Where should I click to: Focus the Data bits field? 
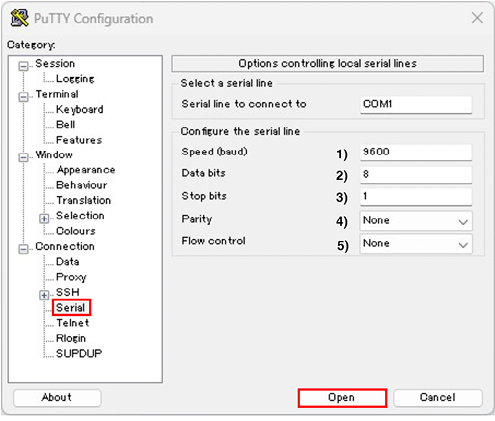tap(416, 174)
